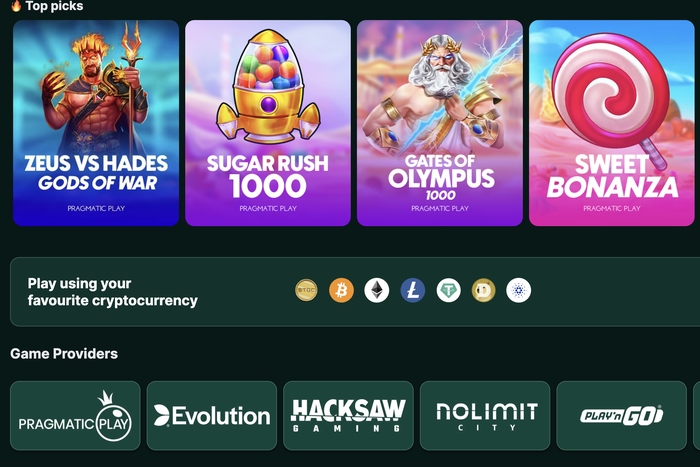Select the Ethereum coin icon
Viewport: 700px width, 467px height.
(x=377, y=290)
